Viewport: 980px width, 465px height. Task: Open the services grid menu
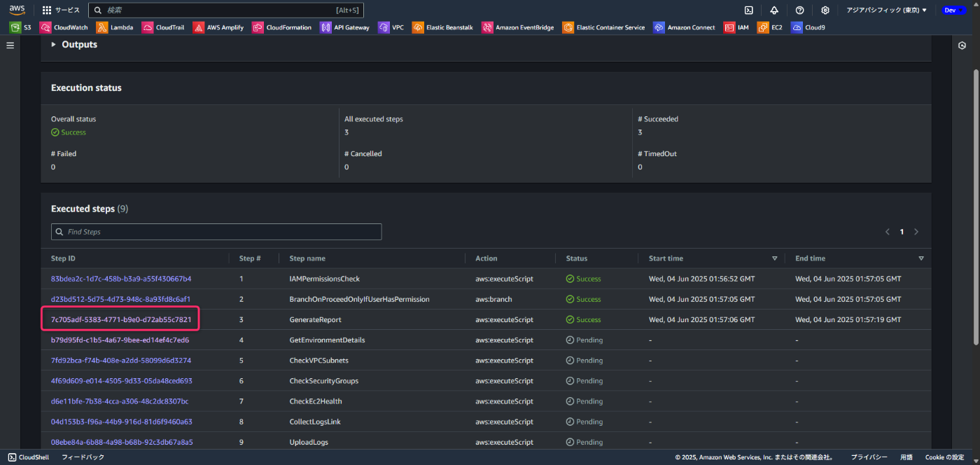click(61, 11)
